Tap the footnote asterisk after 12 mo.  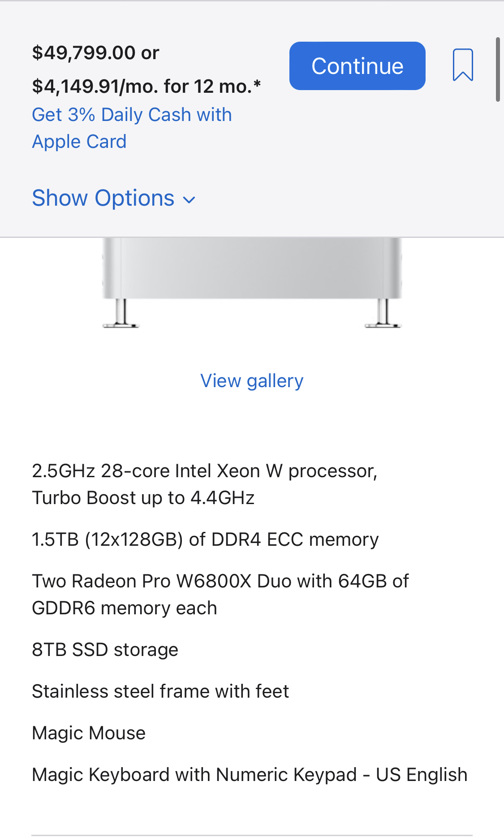pyautogui.click(x=257, y=84)
